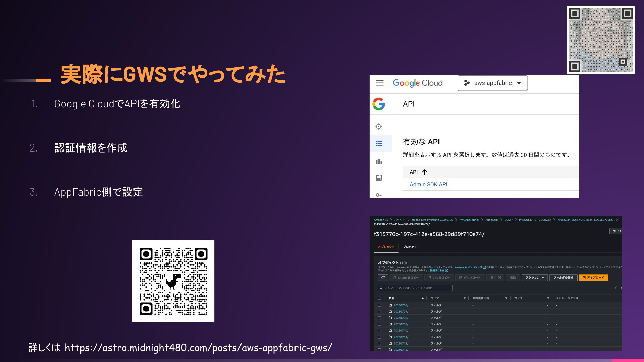
Task: Go to バケット breadcrumb
Action: tap(400, 220)
